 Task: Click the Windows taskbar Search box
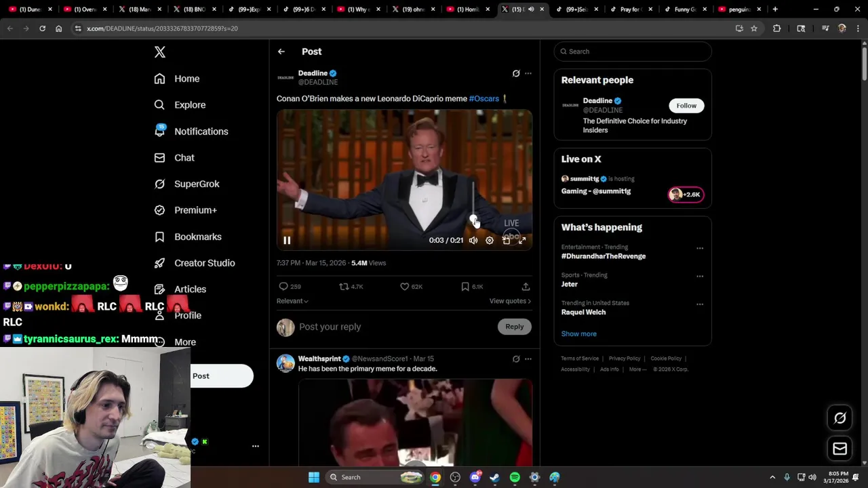point(375,477)
